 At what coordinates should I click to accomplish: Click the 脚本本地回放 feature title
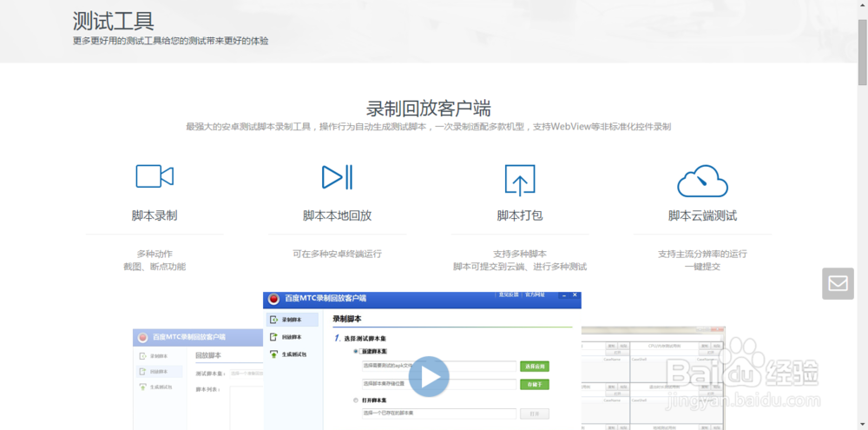(337, 215)
